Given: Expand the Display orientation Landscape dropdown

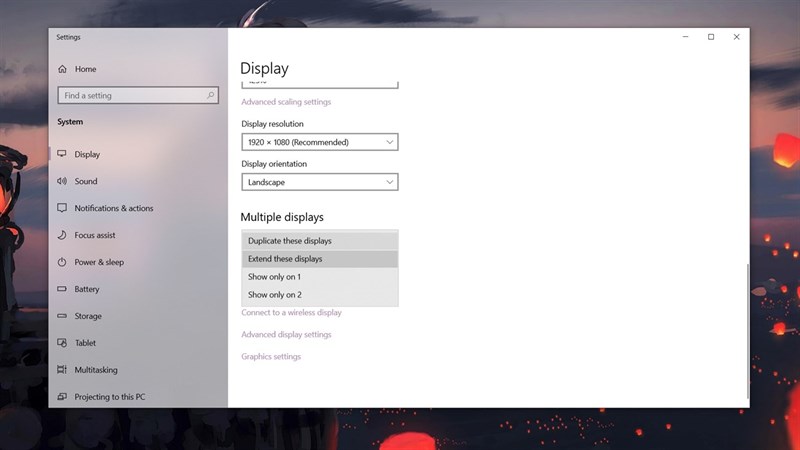Looking at the screenshot, I should 320,182.
